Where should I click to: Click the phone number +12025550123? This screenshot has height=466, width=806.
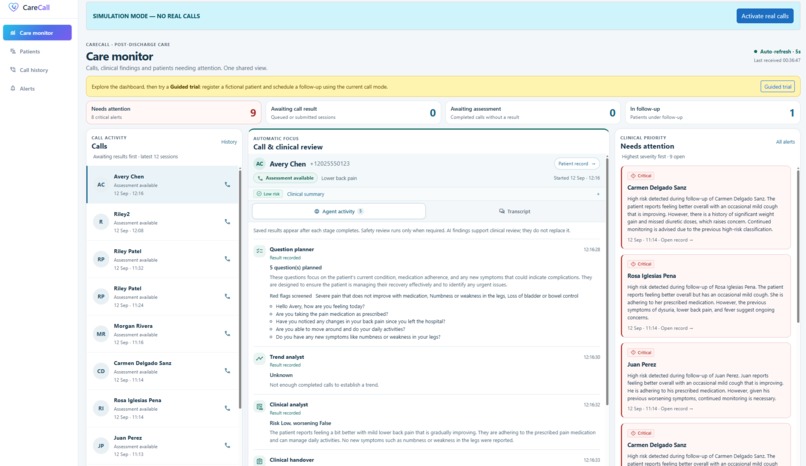[329, 164]
